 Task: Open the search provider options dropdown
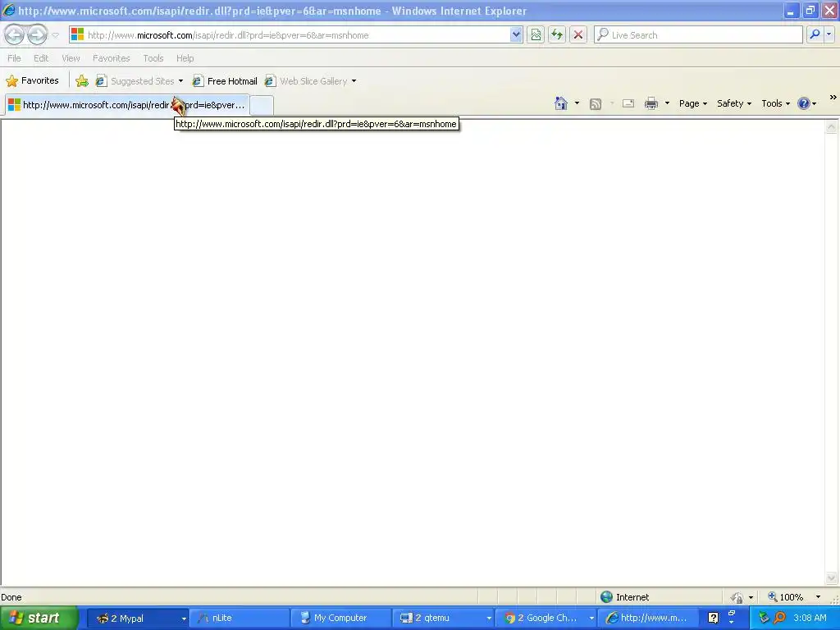829,34
